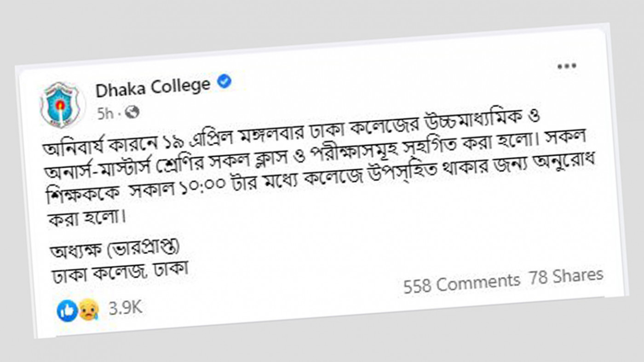The image size is (644, 362).
Task: Open the three-dot post options menu
Action: coord(566,67)
